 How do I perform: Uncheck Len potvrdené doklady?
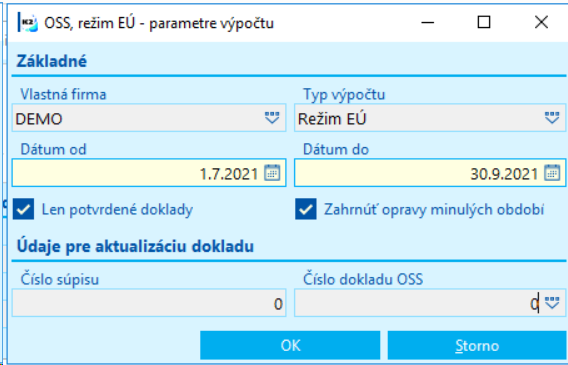click(24, 209)
